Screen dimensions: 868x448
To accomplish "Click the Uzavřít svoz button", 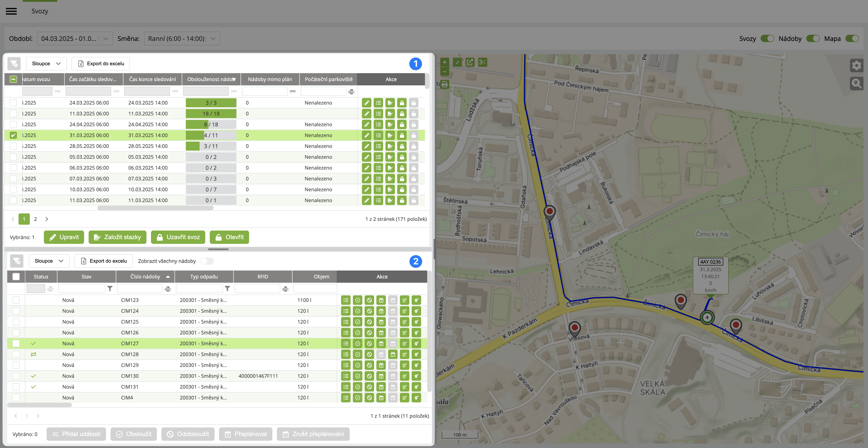I will coord(178,237).
